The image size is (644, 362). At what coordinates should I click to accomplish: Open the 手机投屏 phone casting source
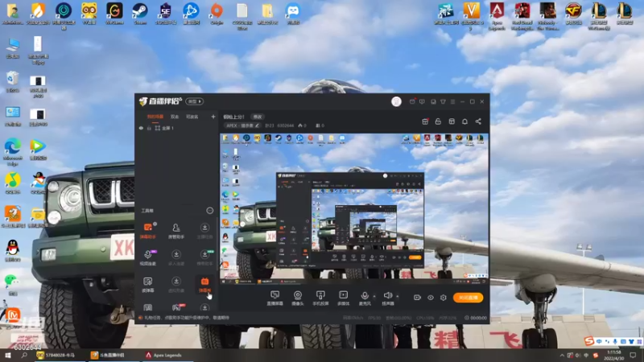coord(320,298)
